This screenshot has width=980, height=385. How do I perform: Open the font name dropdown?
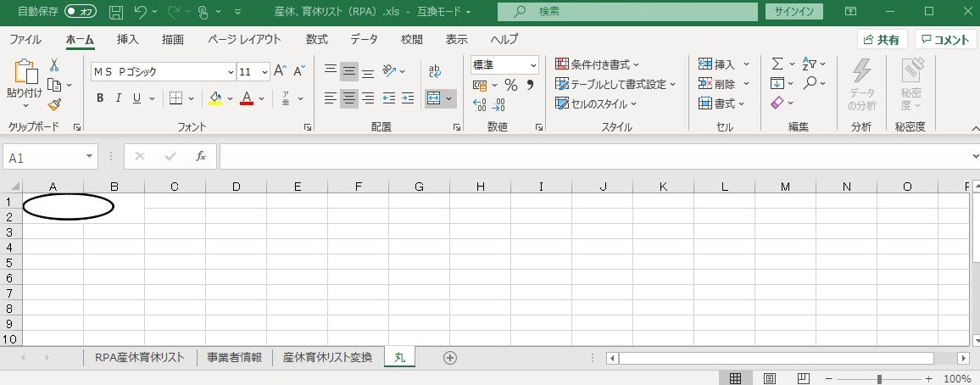click(x=230, y=72)
